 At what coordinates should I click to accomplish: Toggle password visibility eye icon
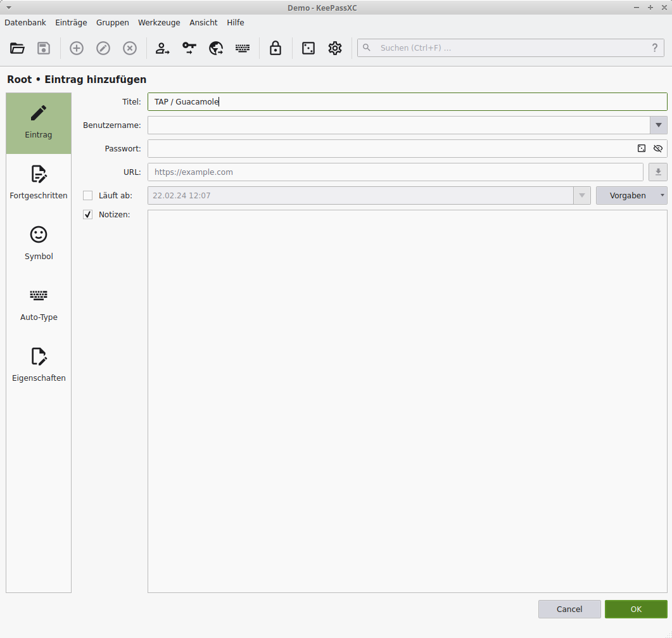[x=657, y=148]
